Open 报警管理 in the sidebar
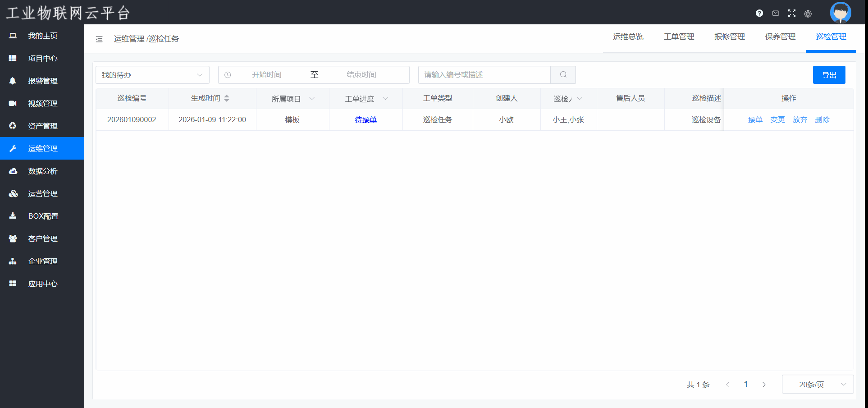868x408 pixels. point(42,81)
